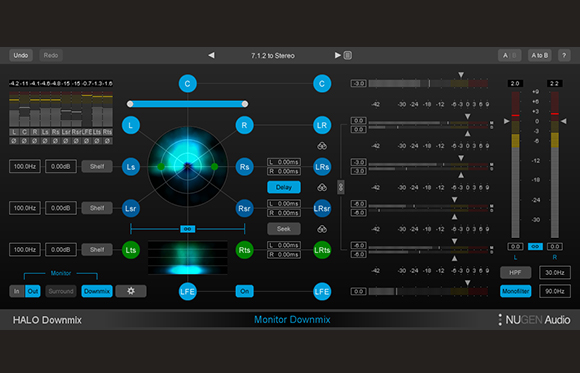This screenshot has height=373, width=580.
Task: Select the Rsr label in the input meter strip
Action: point(76,132)
